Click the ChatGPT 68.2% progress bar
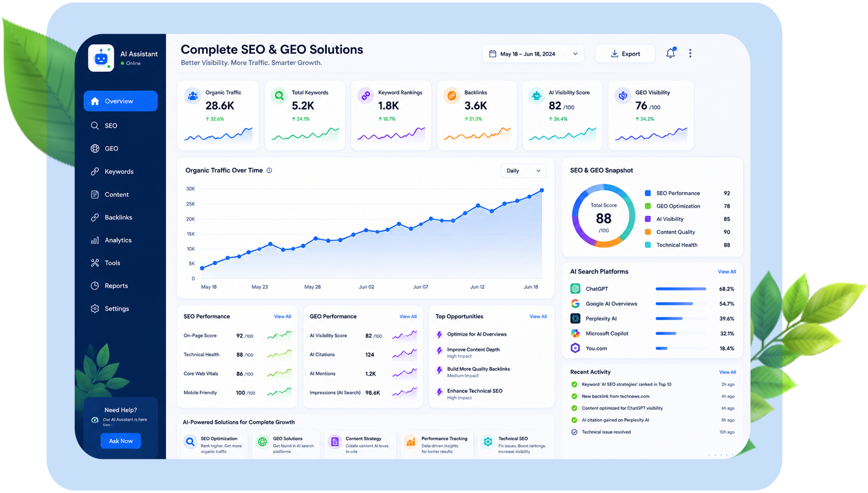 click(681, 289)
